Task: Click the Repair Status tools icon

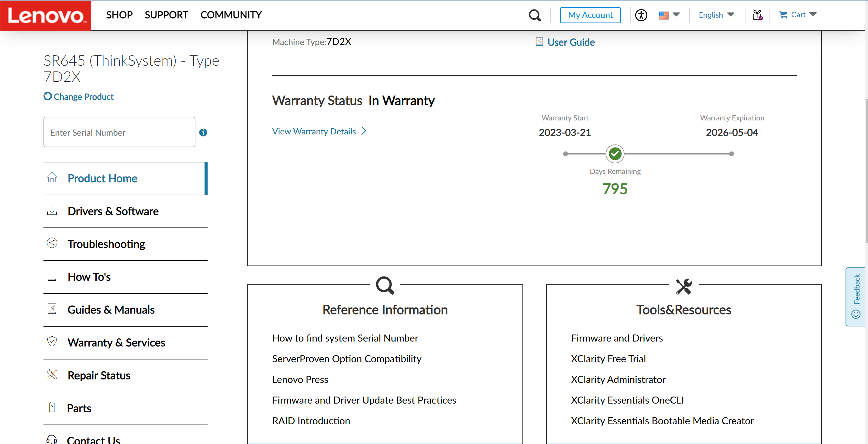Action: (x=52, y=375)
